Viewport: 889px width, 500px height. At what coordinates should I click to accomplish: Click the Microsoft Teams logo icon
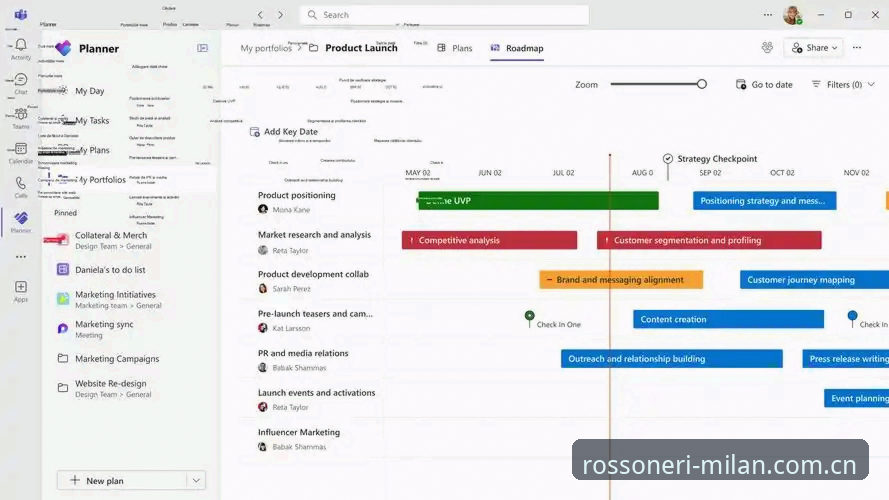click(x=21, y=15)
